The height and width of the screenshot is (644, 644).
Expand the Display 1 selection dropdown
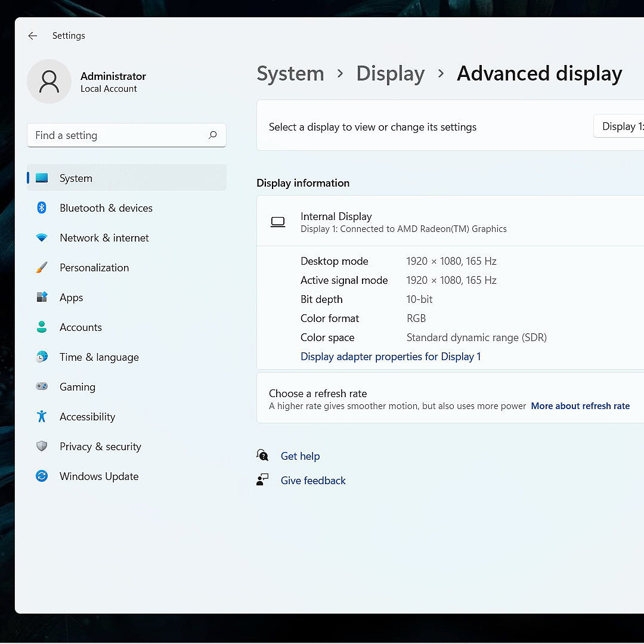coord(620,126)
